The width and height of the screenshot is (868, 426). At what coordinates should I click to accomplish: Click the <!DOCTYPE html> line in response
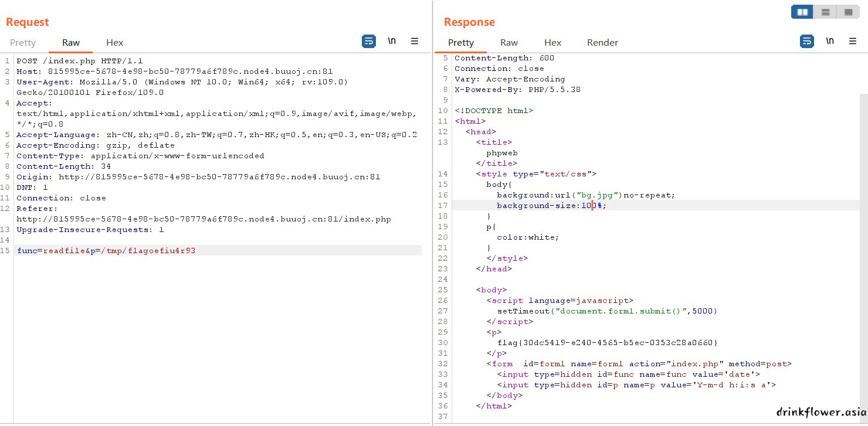494,111
